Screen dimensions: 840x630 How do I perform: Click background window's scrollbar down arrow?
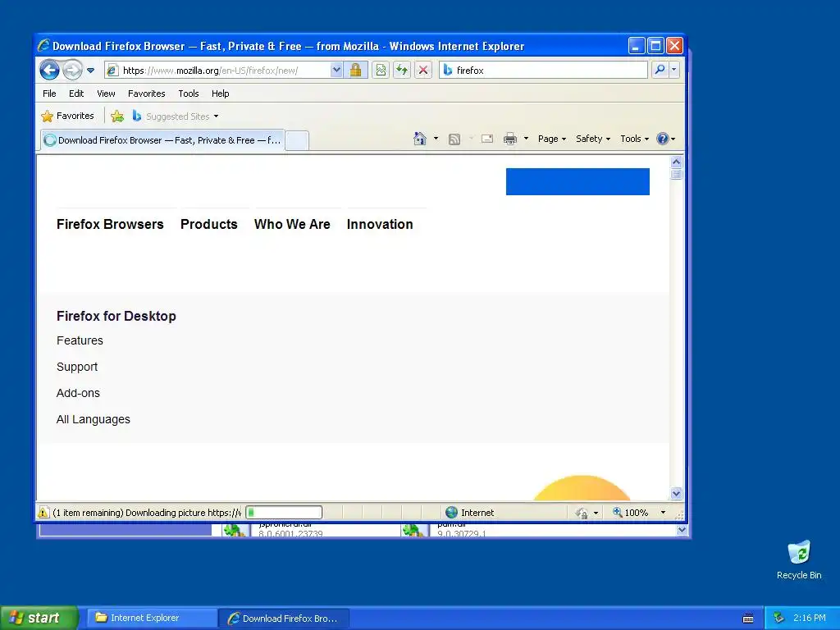(x=682, y=530)
